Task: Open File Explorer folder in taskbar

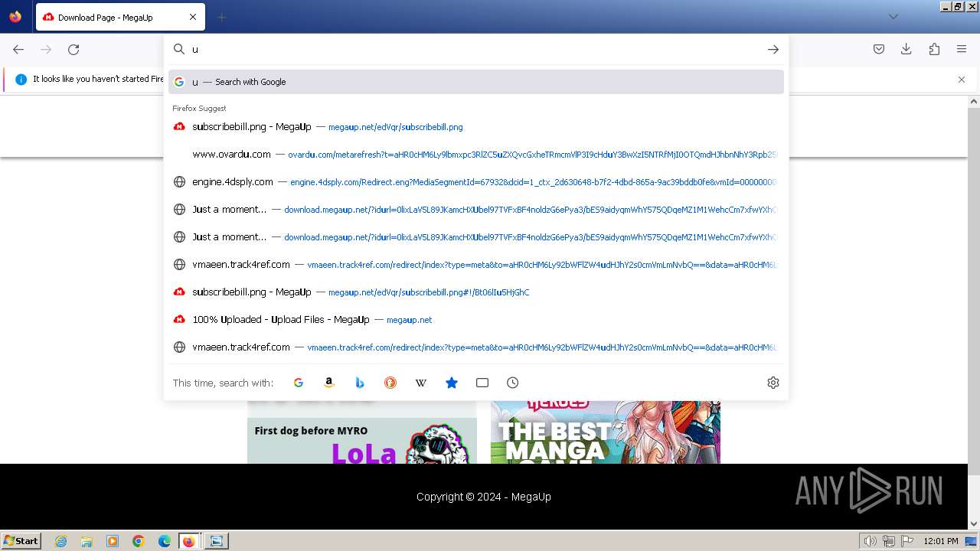Action: click(87, 541)
